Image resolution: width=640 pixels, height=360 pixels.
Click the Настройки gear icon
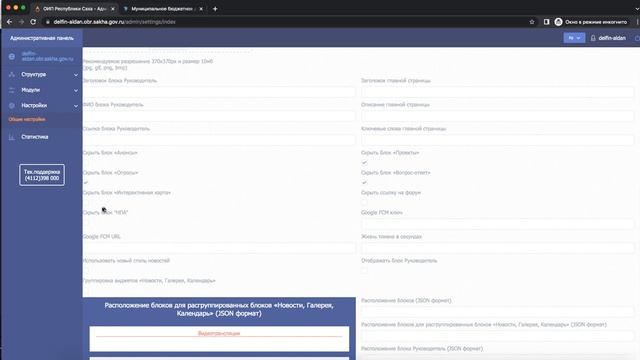[x=12, y=105]
